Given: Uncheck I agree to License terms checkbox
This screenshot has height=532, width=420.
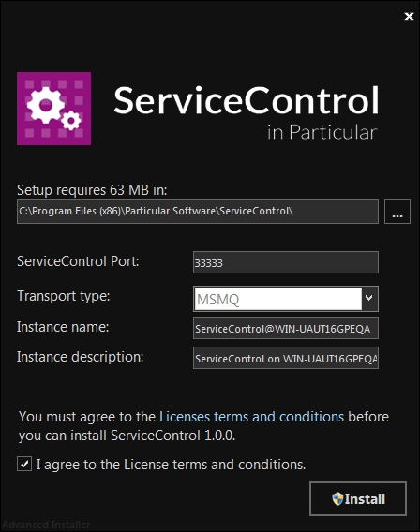Looking at the screenshot, I should [x=24, y=464].
